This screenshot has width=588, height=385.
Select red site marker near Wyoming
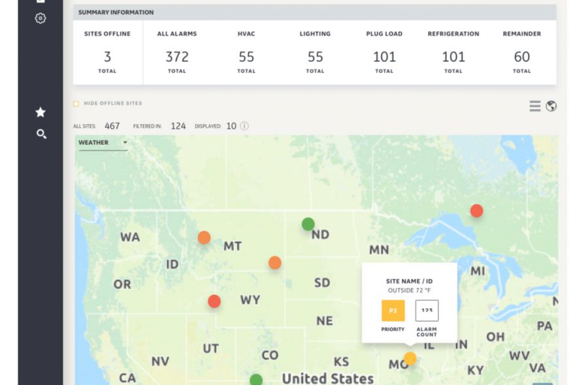(214, 301)
